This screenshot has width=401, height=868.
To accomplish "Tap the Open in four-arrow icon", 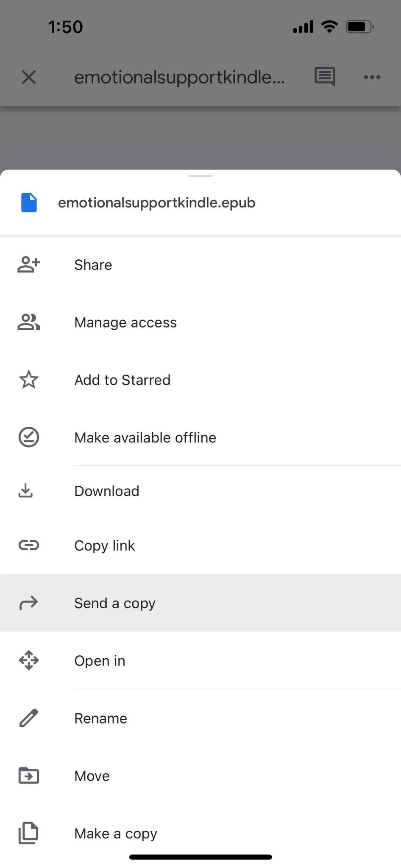I will 28,660.
